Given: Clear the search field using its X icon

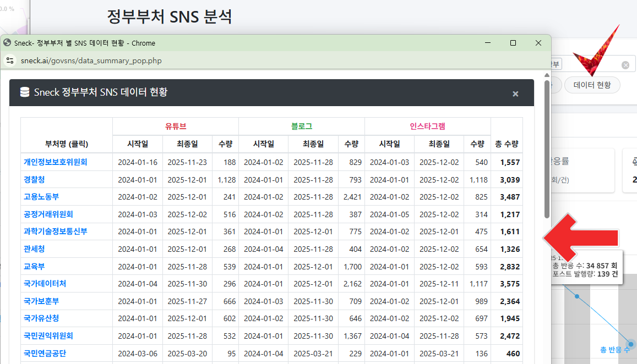Looking at the screenshot, I should click(x=625, y=64).
